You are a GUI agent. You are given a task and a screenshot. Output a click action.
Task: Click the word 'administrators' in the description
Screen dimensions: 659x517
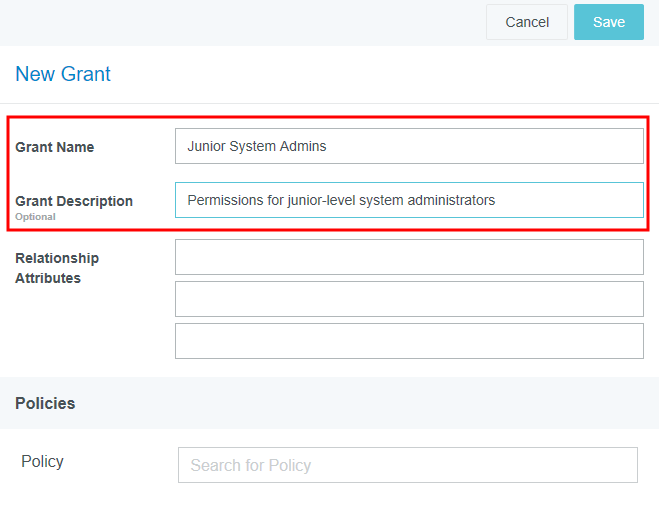450,200
